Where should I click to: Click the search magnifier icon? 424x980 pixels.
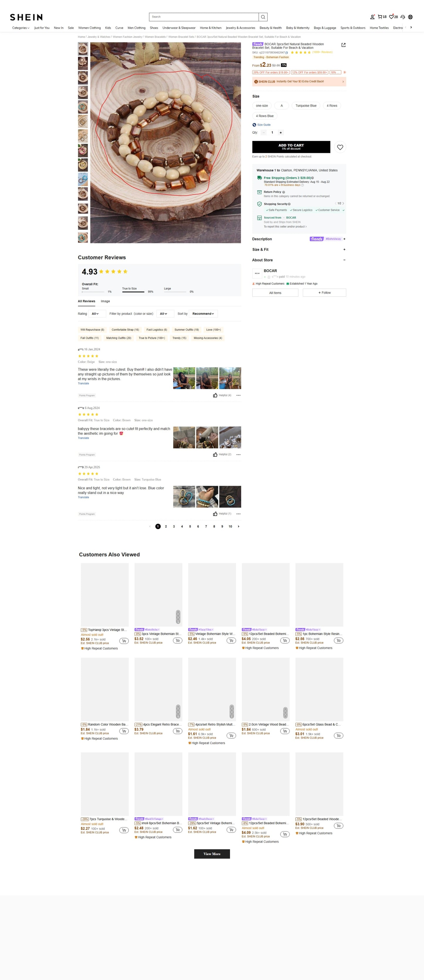click(x=263, y=17)
